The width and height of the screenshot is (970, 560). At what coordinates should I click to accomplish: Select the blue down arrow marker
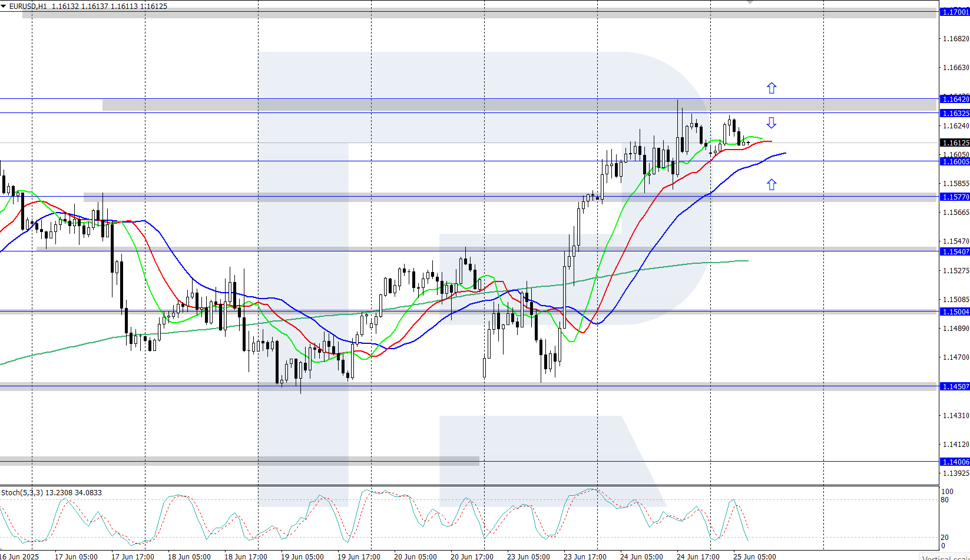point(772,122)
